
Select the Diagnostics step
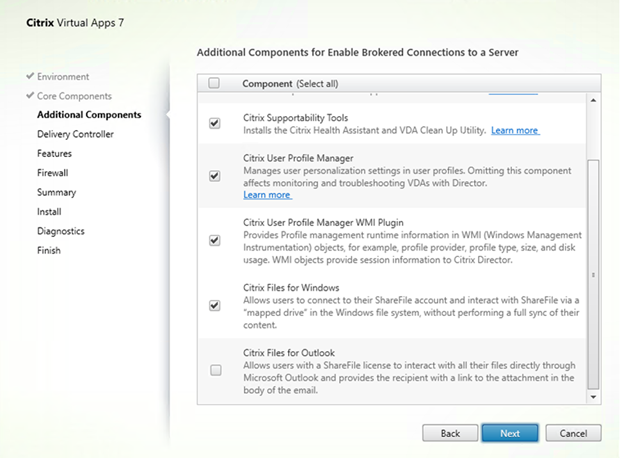[x=61, y=231]
